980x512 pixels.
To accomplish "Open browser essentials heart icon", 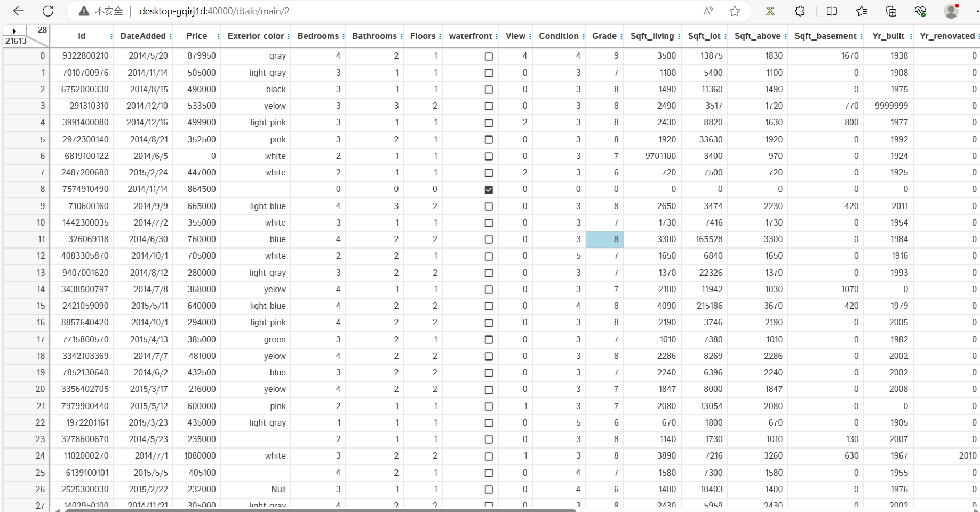I will [920, 11].
